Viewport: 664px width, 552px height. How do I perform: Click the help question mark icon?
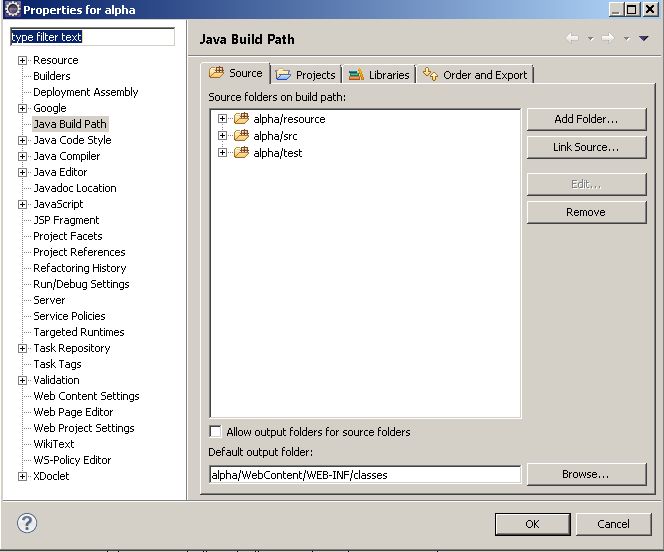tap(27, 523)
